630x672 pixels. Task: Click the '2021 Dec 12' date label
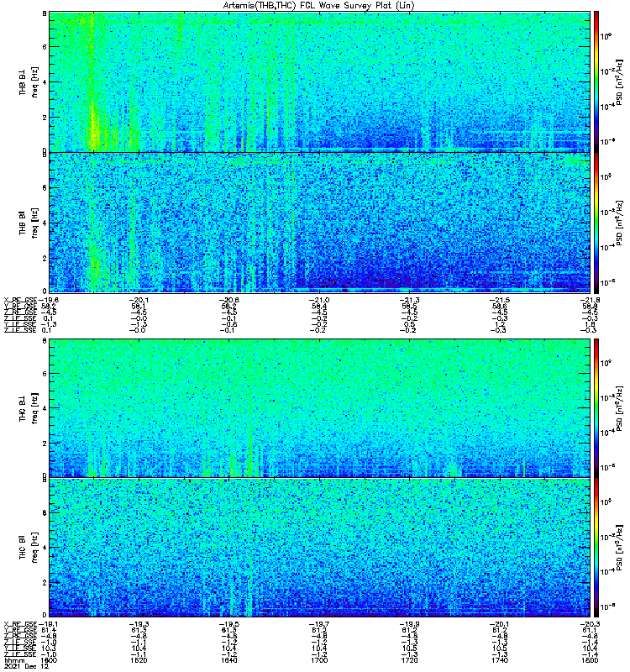[x=27, y=666]
